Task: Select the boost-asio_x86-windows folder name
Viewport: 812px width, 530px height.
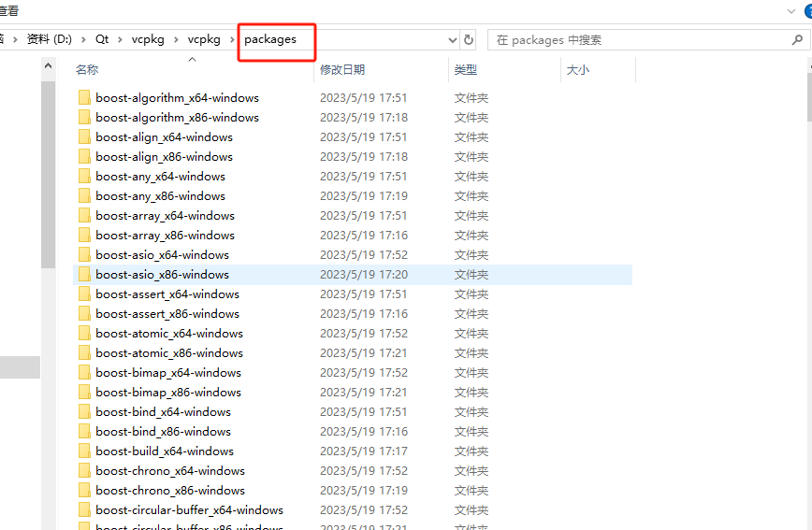Action: coord(162,275)
